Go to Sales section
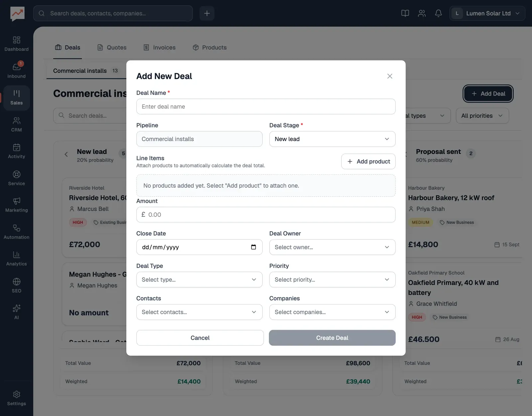This screenshot has width=532, height=416. [x=16, y=98]
